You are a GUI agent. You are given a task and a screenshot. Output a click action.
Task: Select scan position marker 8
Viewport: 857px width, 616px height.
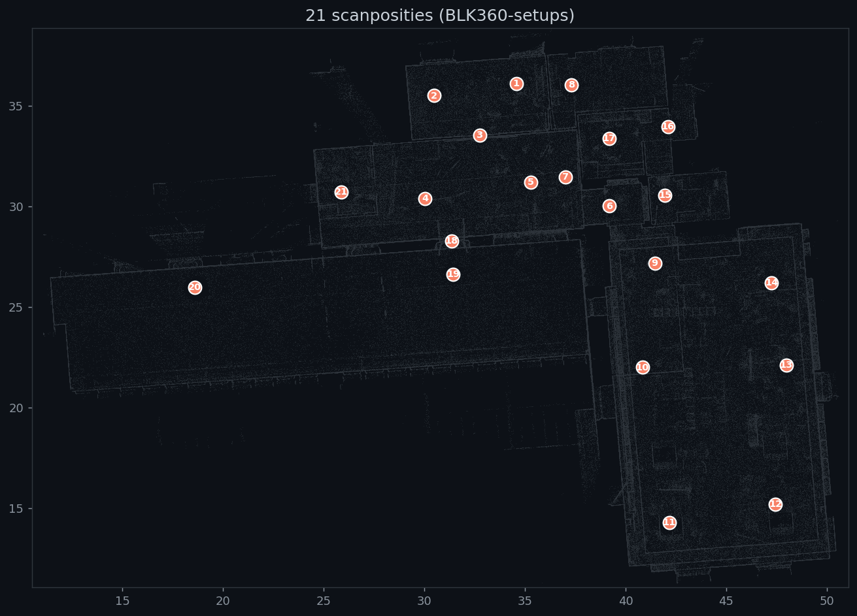coord(571,85)
